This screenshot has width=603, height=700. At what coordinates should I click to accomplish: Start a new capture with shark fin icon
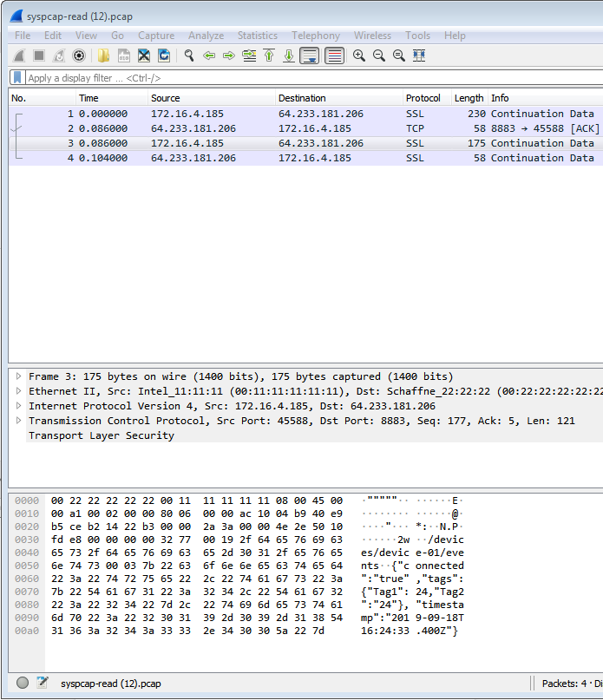[x=19, y=56]
